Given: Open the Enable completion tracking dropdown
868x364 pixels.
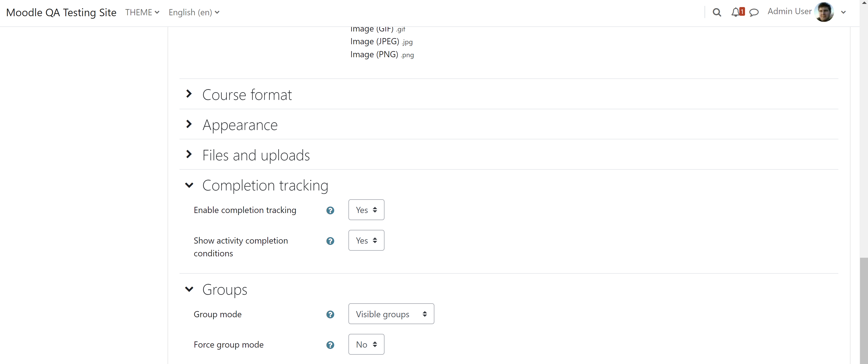Looking at the screenshot, I should click(x=366, y=210).
